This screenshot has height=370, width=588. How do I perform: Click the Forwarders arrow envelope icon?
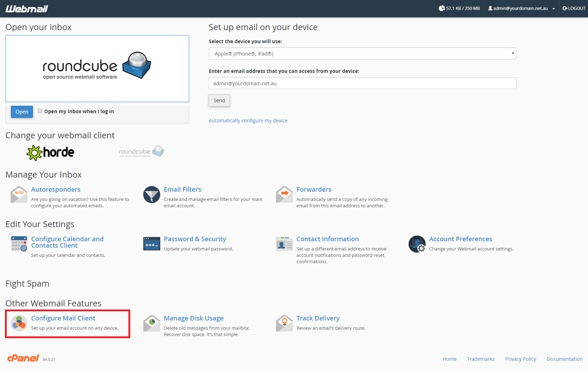point(284,195)
